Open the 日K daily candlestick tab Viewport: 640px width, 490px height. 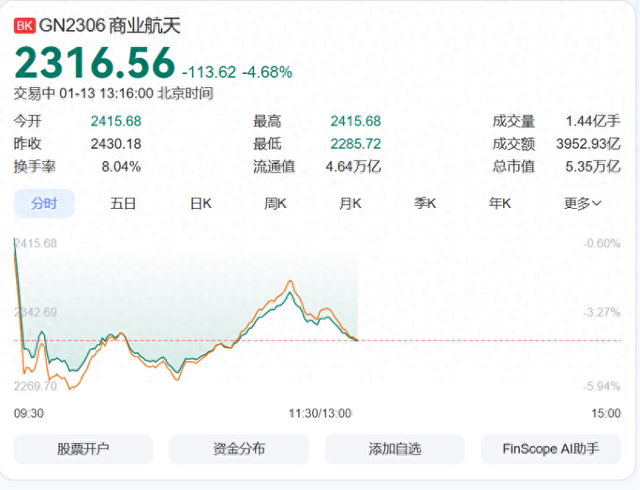[201, 203]
